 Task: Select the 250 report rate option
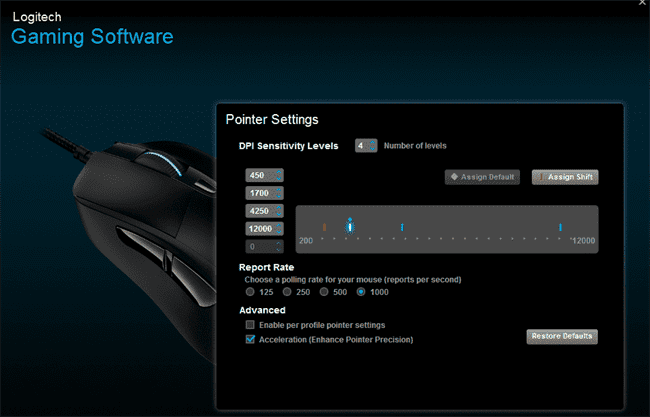pyautogui.click(x=287, y=292)
